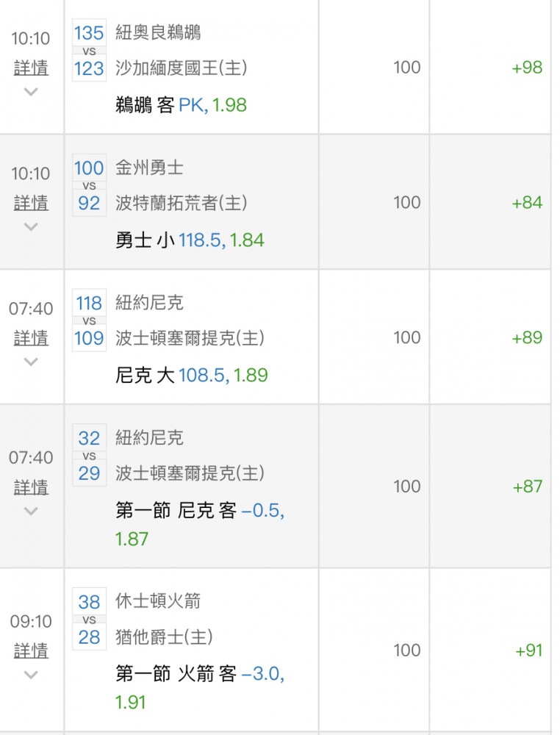Expand chevron under Knicks first quarter row
The width and height of the screenshot is (560, 735).
[31, 511]
